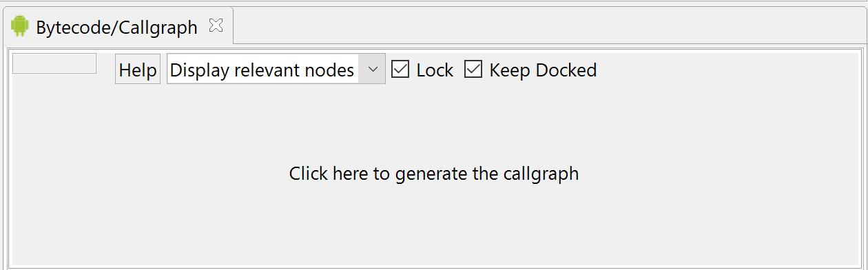The width and height of the screenshot is (868, 270).
Task: Switch to the Bytecode/Callgraph tab
Action: 118,27
